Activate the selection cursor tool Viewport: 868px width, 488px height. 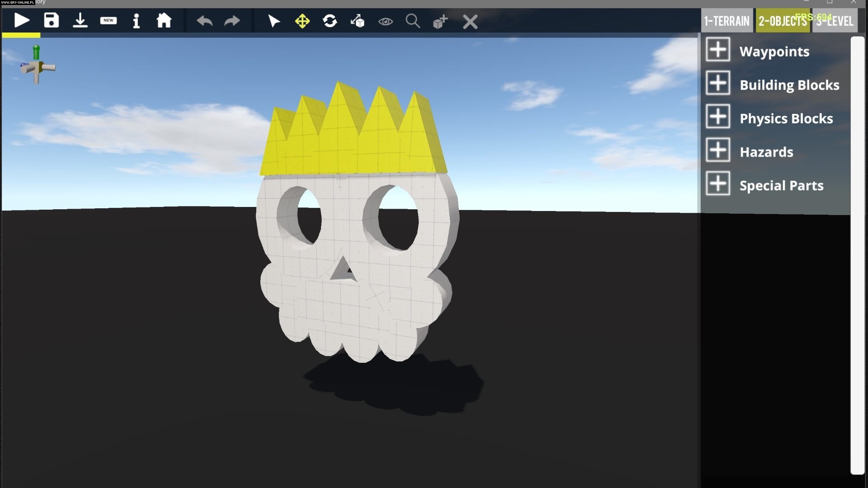(x=274, y=21)
